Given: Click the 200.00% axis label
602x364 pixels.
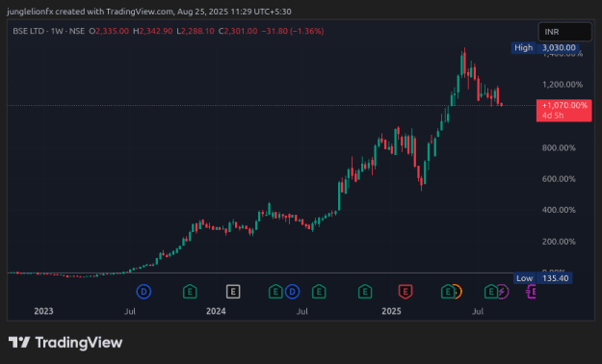Looking at the screenshot, I should 559,242.
